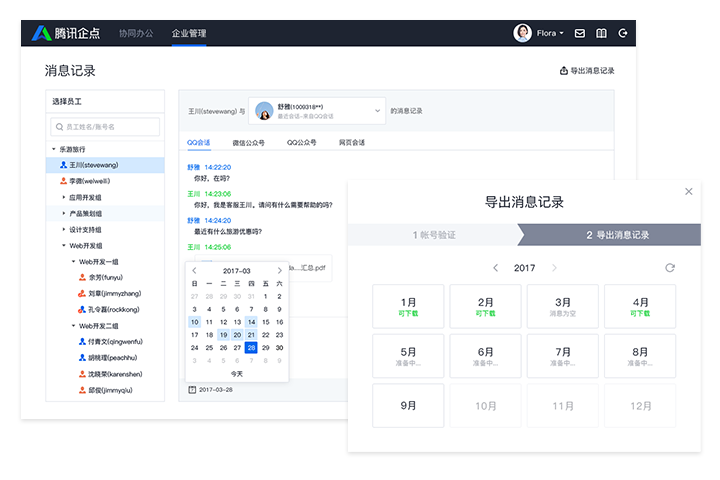Click the 5月 month tile
This screenshot has width=720, height=480.
click(x=408, y=356)
